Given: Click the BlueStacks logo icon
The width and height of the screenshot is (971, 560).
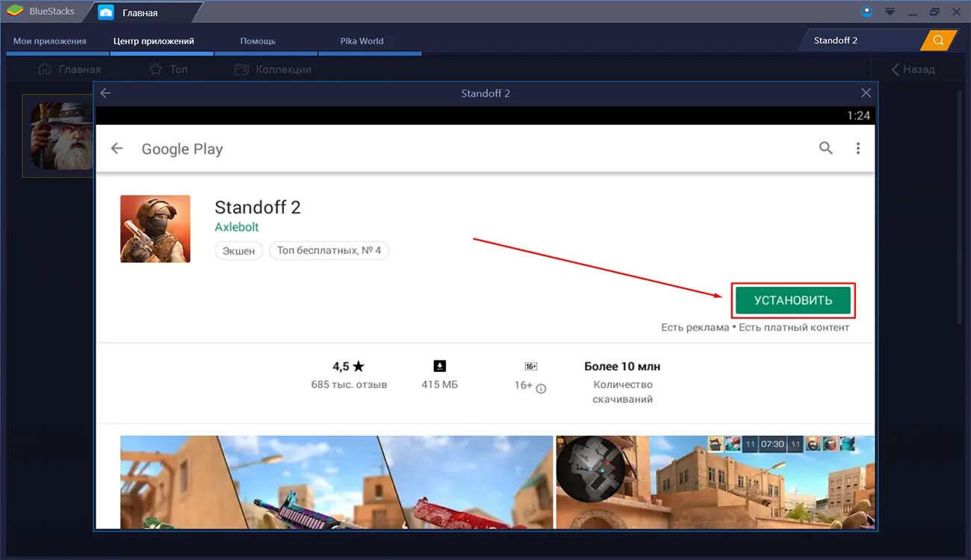Looking at the screenshot, I should [15, 11].
